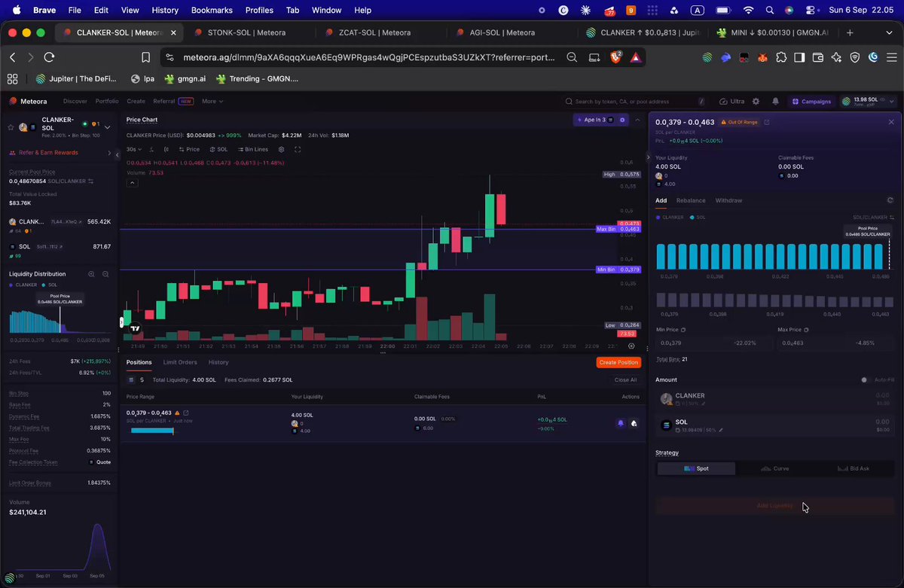Open Brave Leo AI sparkle icon
Screen dimensions: 904x588
click(836, 57)
